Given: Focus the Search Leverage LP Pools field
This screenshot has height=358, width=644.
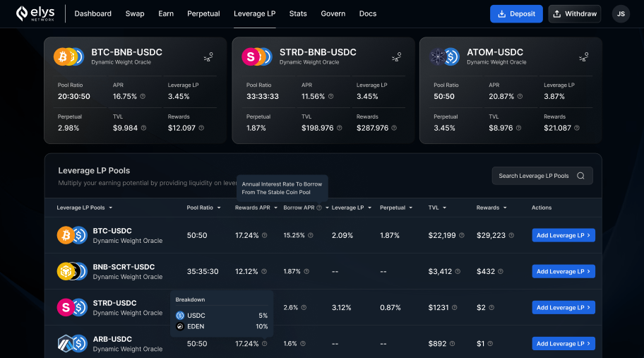Looking at the screenshot, I should (x=542, y=176).
